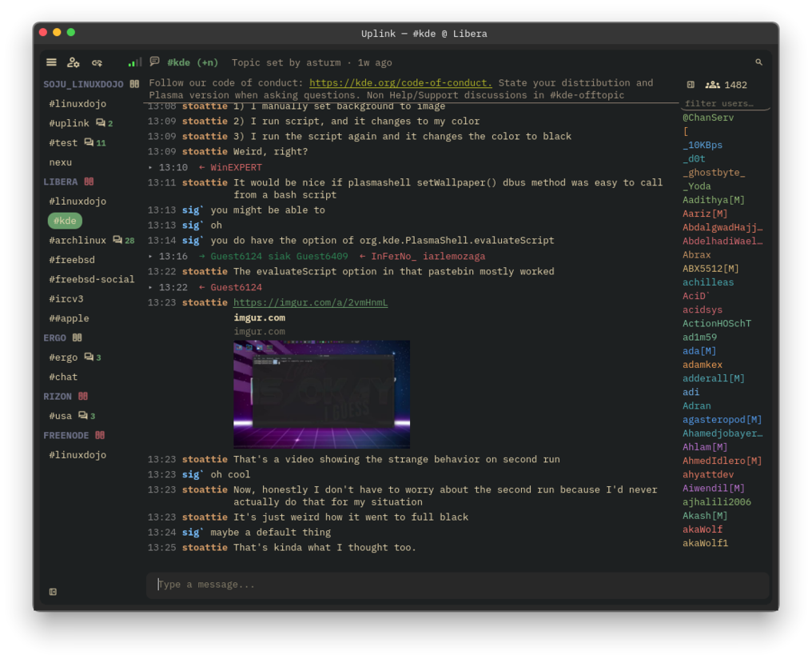This screenshot has width=812, height=659.
Task: Click Guest6409 in the 13:16 join list
Action: [322, 257]
